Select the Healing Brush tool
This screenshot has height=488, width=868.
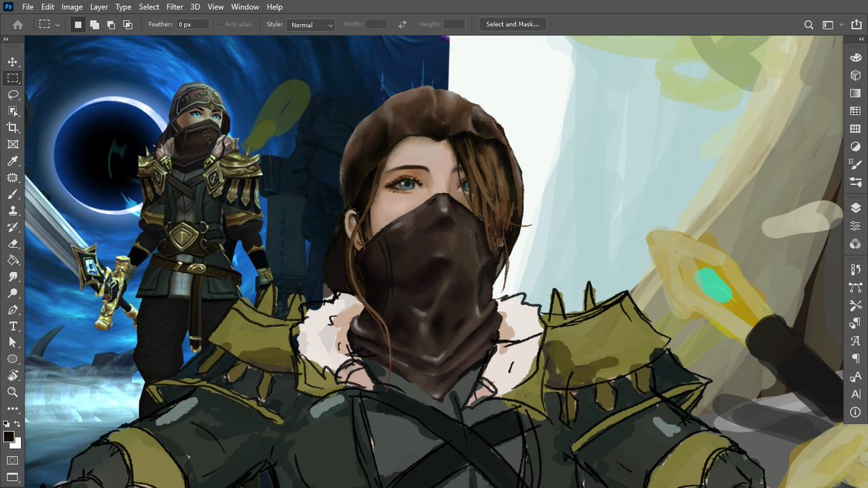pos(12,178)
